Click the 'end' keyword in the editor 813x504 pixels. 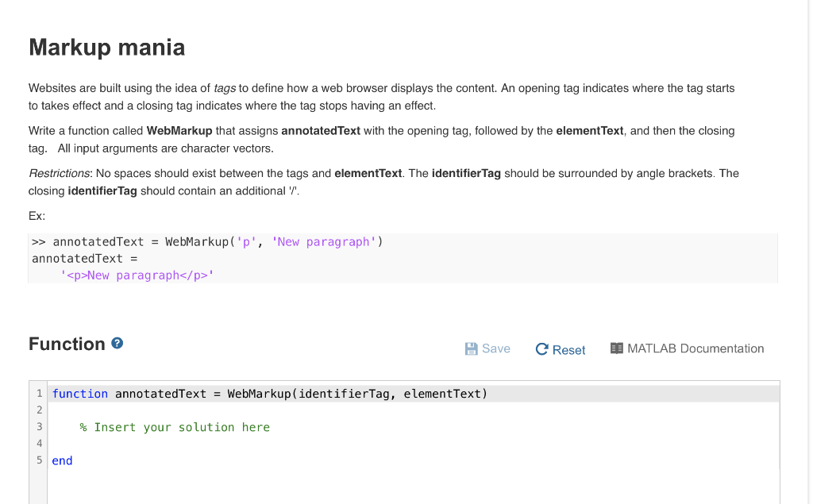[x=61, y=460]
